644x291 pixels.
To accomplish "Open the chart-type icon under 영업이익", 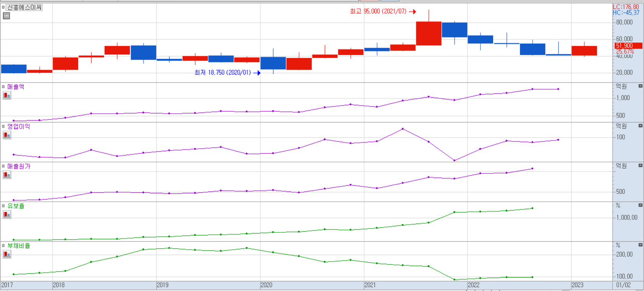I will pyautogui.click(x=7, y=135).
